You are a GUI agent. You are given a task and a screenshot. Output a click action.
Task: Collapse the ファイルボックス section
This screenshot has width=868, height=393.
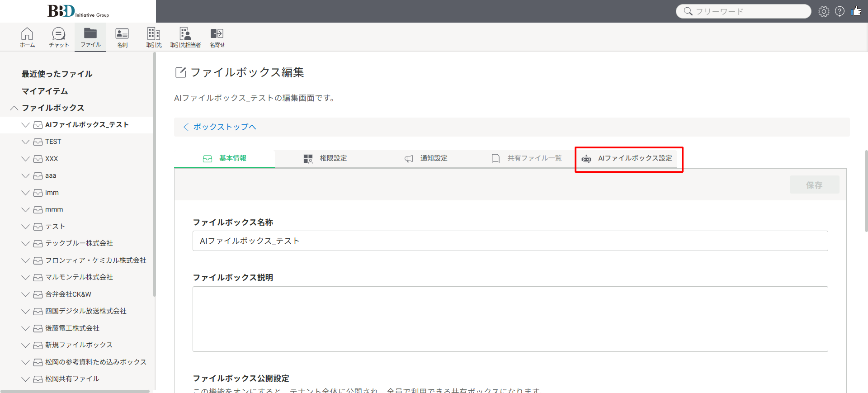click(x=14, y=108)
